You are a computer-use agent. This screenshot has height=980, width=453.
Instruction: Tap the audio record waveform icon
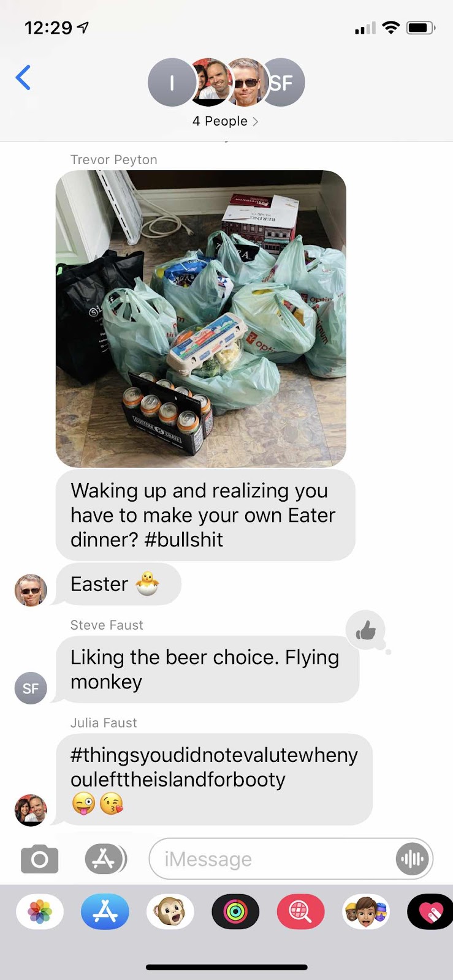pyautogui.click(x=412, y=859)
